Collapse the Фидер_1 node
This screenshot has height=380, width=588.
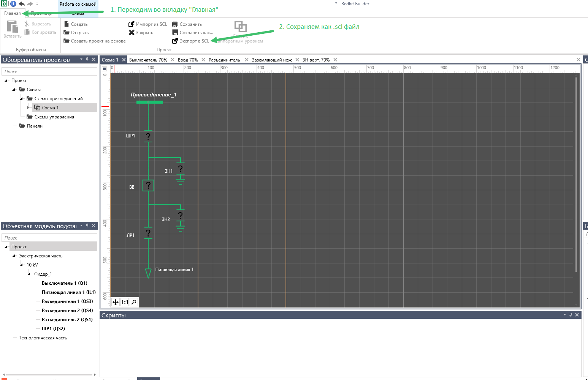(29, 274)
